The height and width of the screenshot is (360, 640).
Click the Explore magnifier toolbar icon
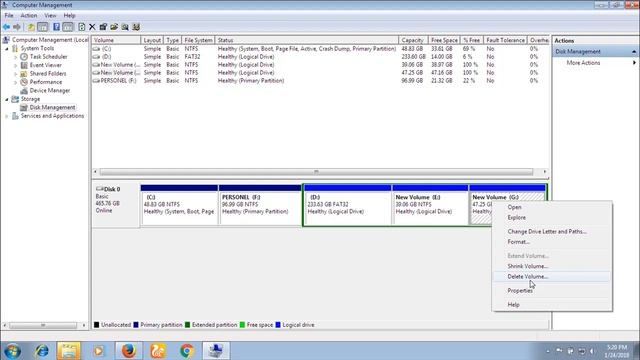[x=125, y=27]
